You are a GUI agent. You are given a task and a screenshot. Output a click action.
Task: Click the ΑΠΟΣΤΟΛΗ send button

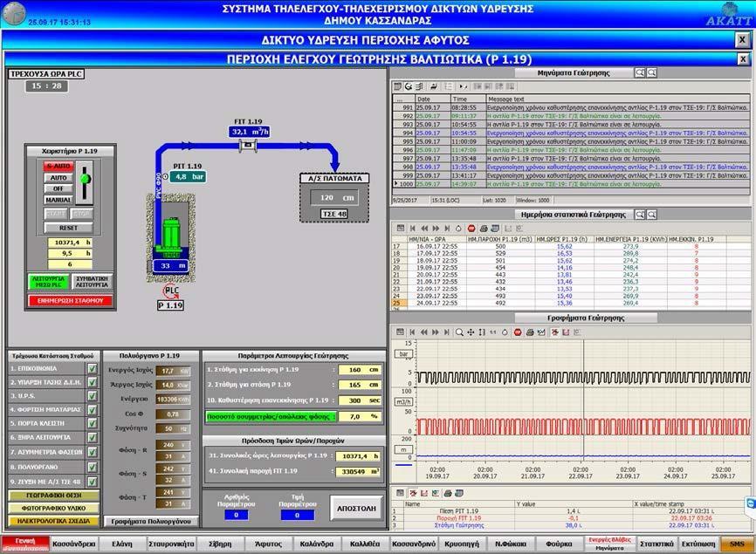click(x=356, y=509)
